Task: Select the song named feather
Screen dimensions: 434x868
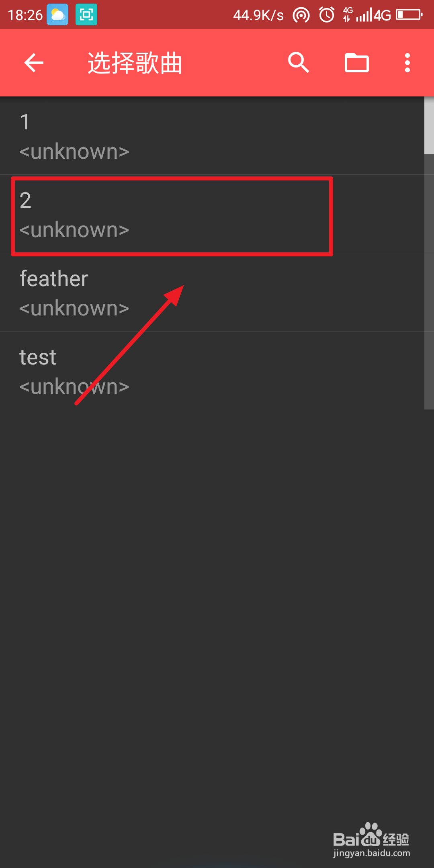Action: [212, 293]
